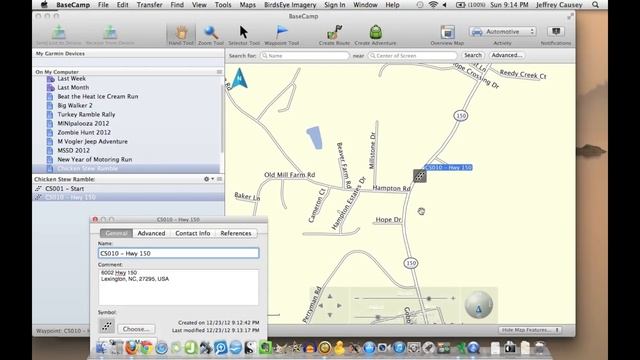Open Chrome from the Dock
This screenshot has height=360, width=640.
pos(146,348)
